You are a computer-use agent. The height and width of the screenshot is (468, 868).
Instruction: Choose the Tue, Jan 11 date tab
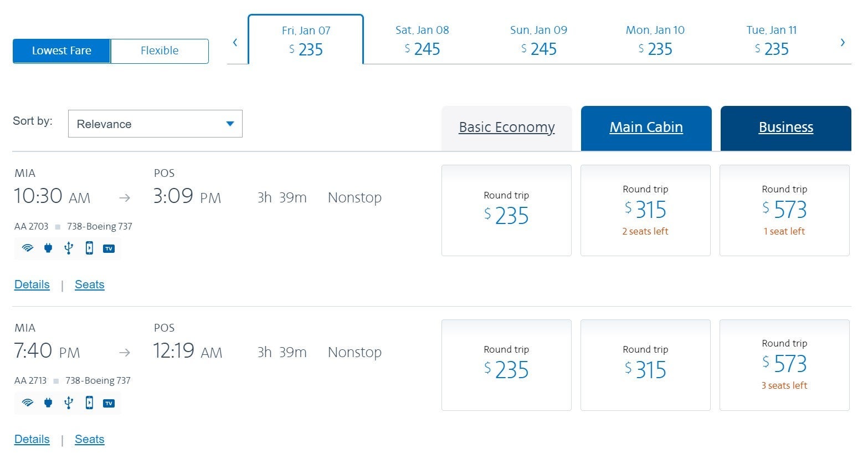771,40
